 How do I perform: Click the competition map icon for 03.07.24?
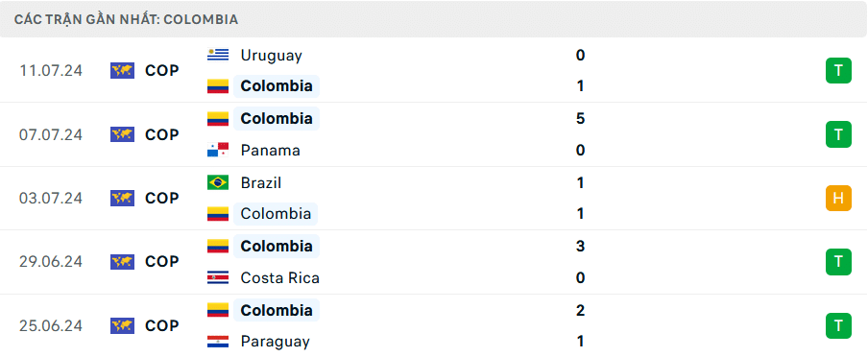pos(122,198)
